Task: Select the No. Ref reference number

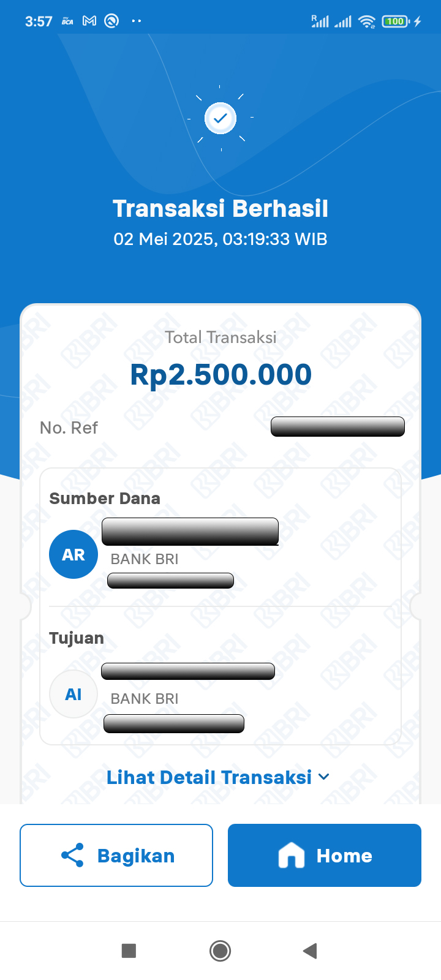Action: 337,426
